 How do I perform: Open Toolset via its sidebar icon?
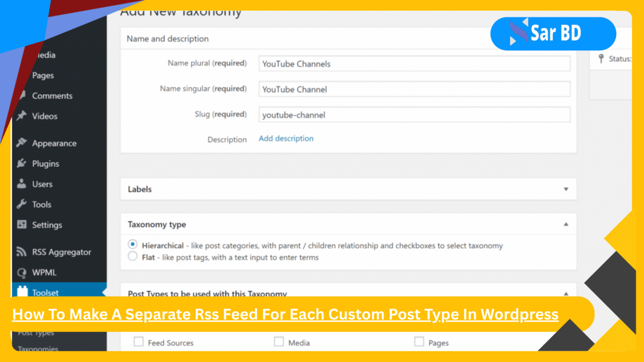point(23,293)
